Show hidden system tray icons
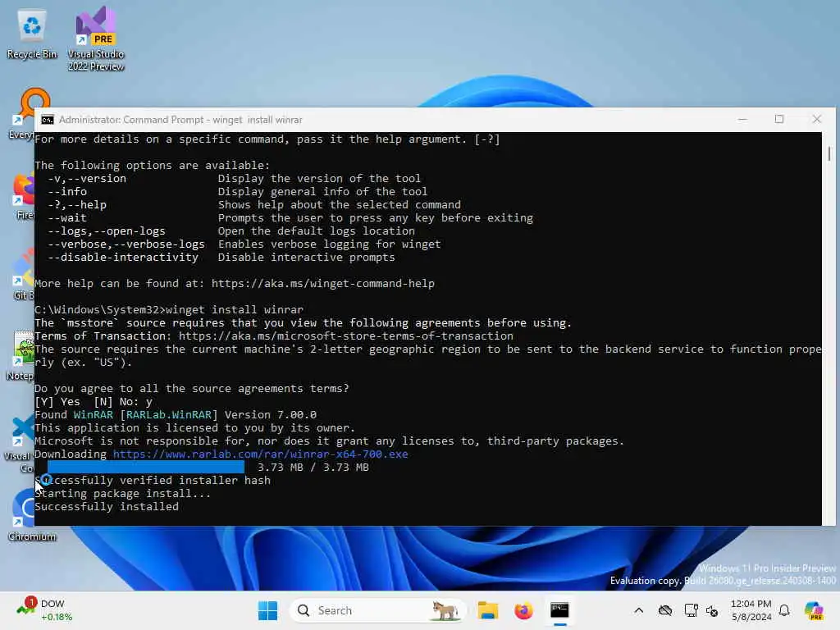The image size is (840, 630). tap(638, 610)
